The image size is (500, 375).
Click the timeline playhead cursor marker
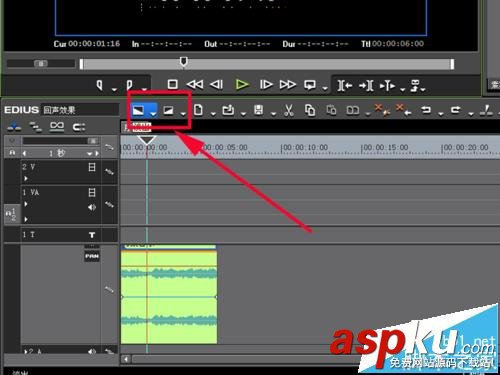[147, 140]
